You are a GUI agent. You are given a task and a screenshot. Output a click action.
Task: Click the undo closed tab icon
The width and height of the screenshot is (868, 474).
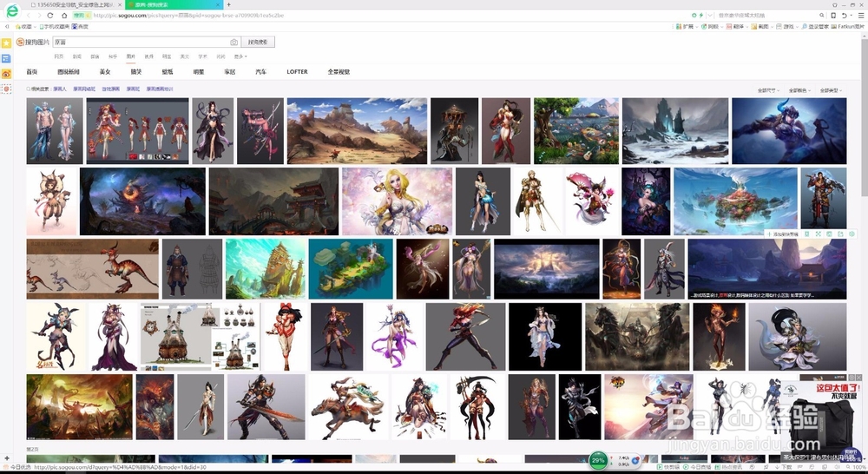click(844, 16)
